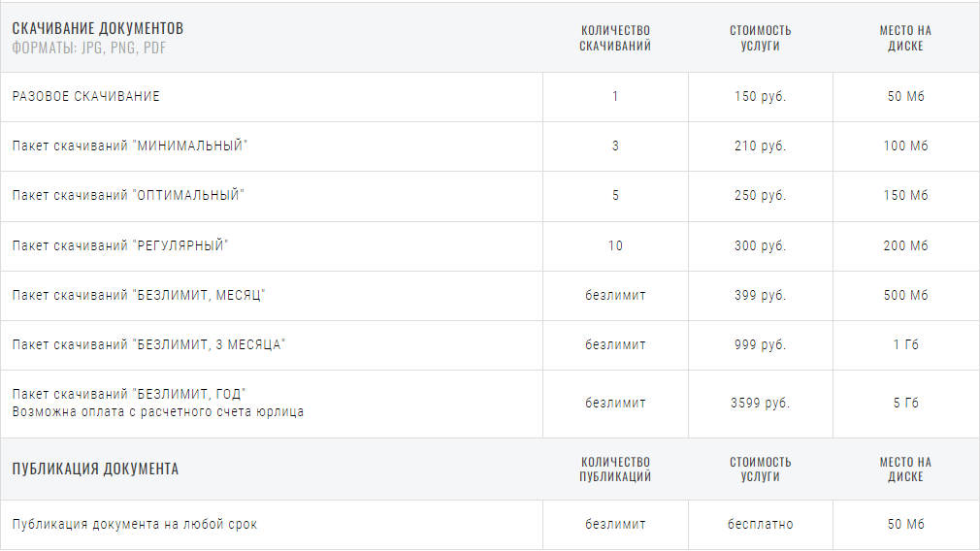Choose the "РЕГУЛЯРНЫЙ" download package
The height and width of the screenshot is (551, 980).
click(x=120, y=246)
